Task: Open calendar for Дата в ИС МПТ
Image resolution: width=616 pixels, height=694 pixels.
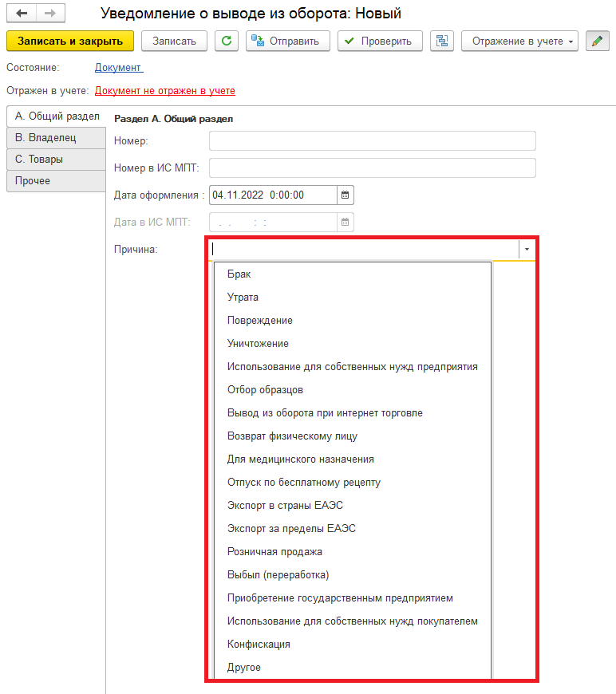Action: (x=346, y=223)
